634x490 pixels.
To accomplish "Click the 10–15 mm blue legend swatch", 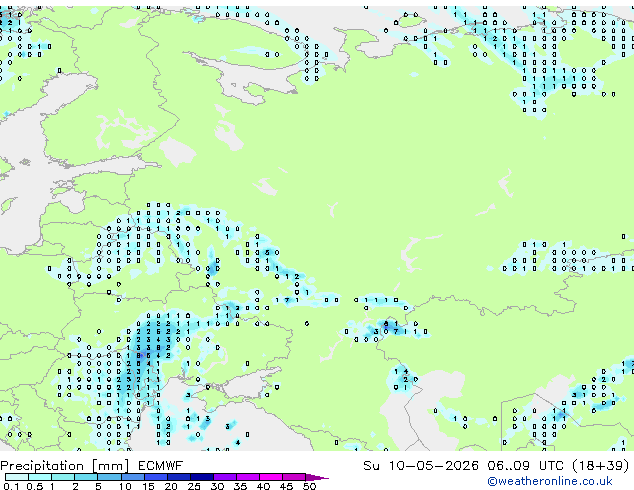I will click(133, 477).
